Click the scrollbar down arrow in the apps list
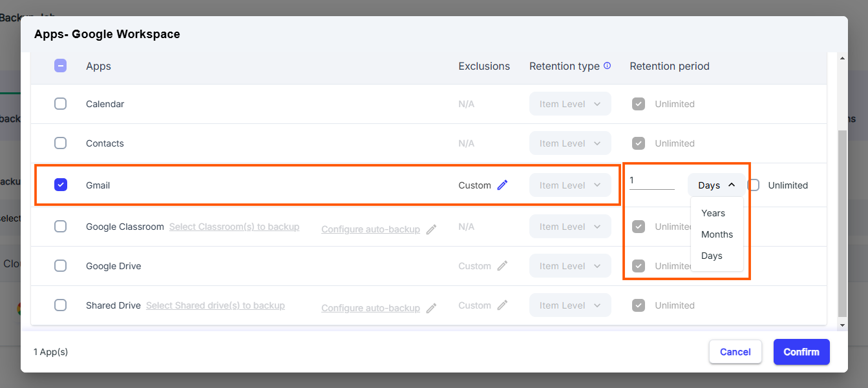This screenshot has width=868, height=388. pyautogui.click(x=842, y=325)
